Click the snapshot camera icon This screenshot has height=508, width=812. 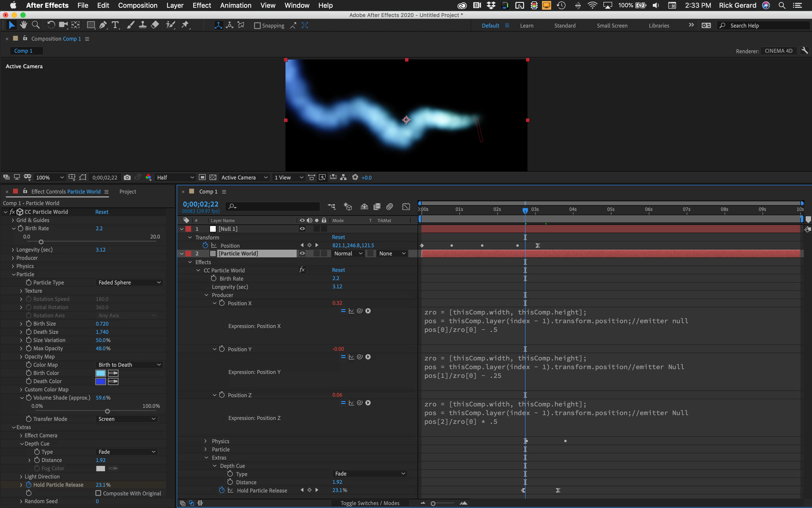click(127, 177)
